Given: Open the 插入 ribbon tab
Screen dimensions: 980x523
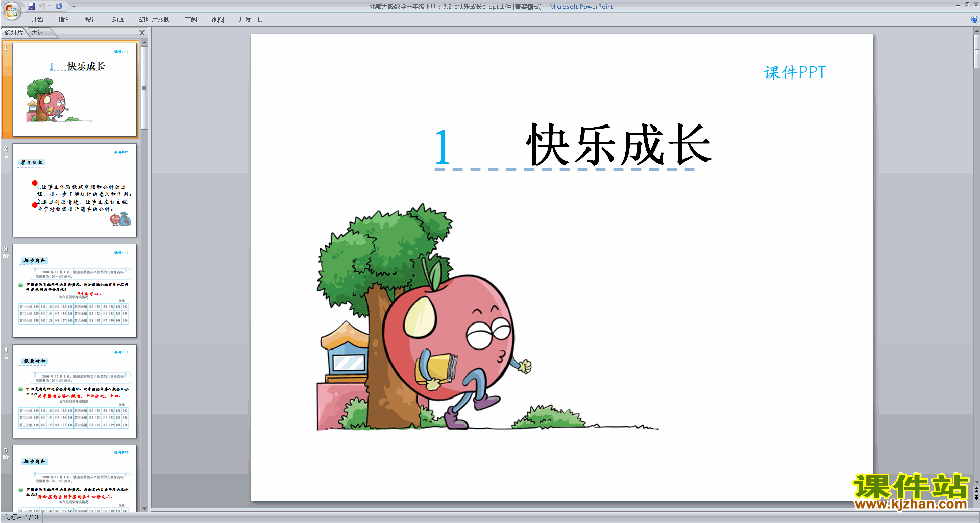Looking at the screenshot, I should (64, 19).
